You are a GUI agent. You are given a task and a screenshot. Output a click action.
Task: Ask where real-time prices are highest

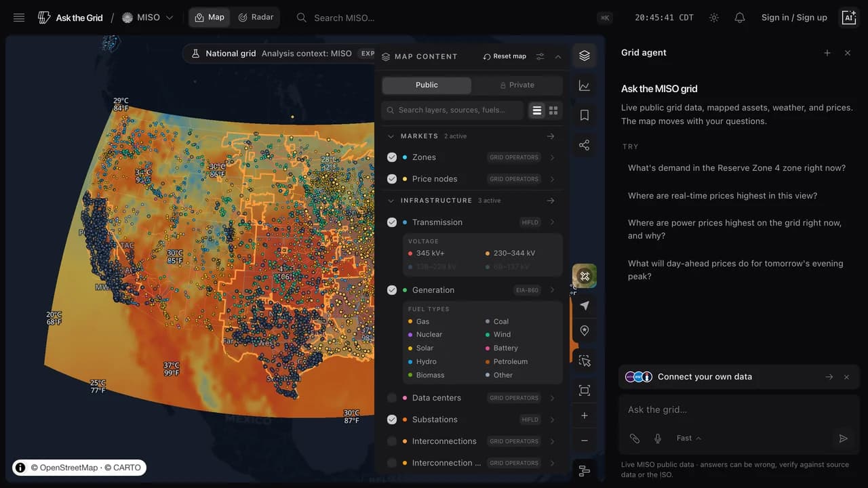tap(722, 196)
